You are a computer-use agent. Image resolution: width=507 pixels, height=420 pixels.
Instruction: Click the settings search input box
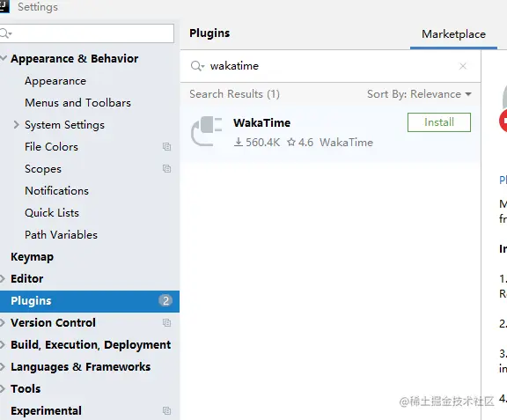click(x=86, y=33)
